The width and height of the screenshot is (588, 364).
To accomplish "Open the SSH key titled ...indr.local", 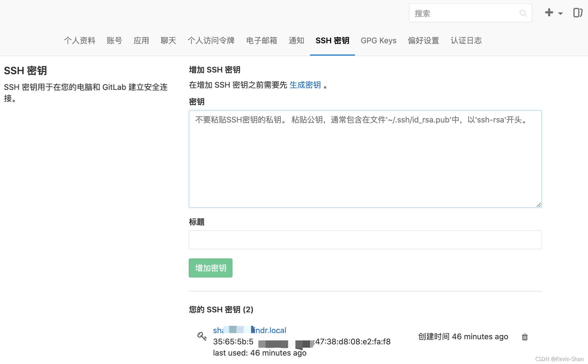I will (250, 330).
